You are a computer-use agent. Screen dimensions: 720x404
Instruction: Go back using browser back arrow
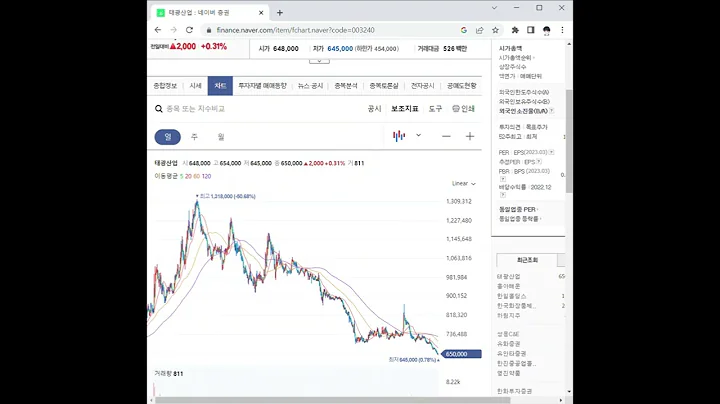point(158,30)
